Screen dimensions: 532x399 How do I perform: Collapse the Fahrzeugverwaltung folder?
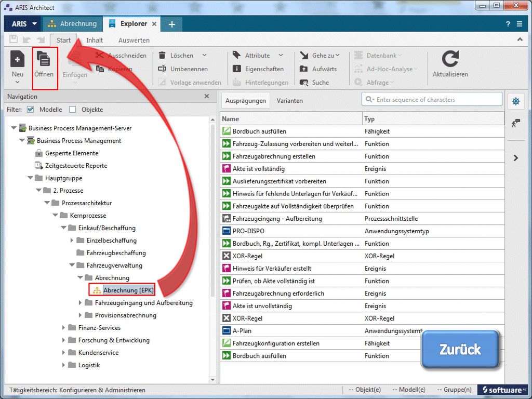coord(72,265)
